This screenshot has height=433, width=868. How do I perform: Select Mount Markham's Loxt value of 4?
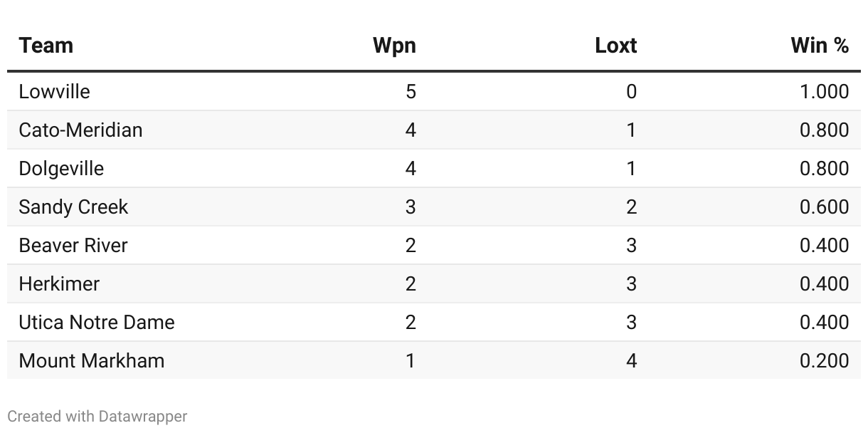(x=631, y=361)
